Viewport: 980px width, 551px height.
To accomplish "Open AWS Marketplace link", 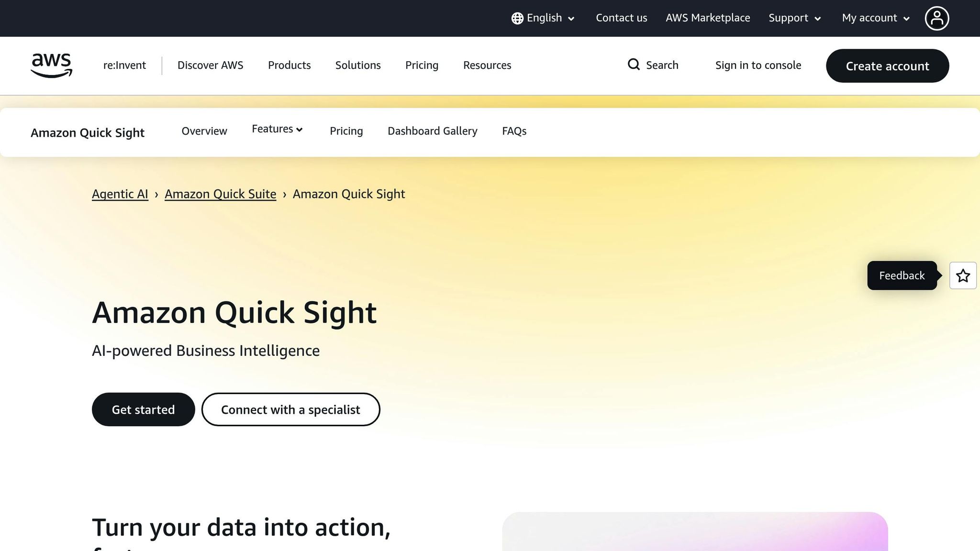I will [708, 18].
